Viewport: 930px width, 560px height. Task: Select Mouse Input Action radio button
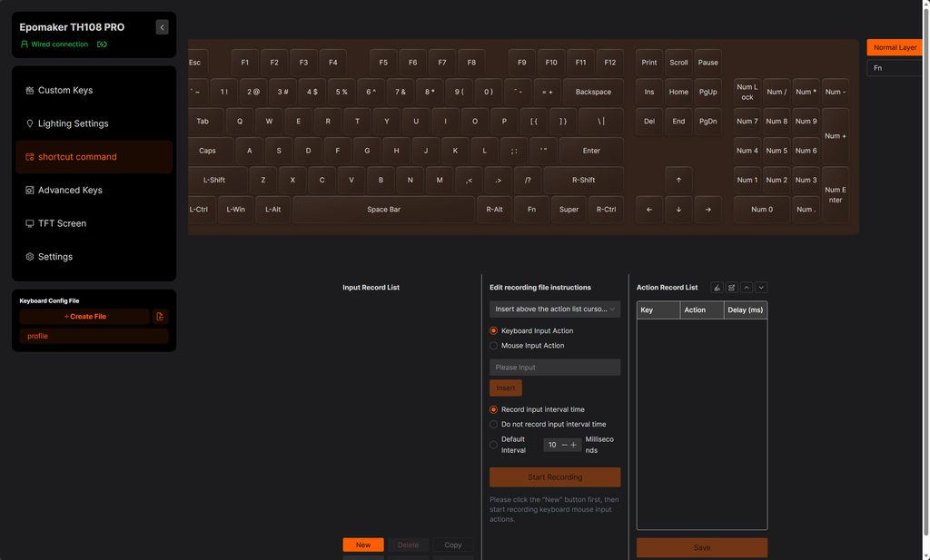[493, 346]
